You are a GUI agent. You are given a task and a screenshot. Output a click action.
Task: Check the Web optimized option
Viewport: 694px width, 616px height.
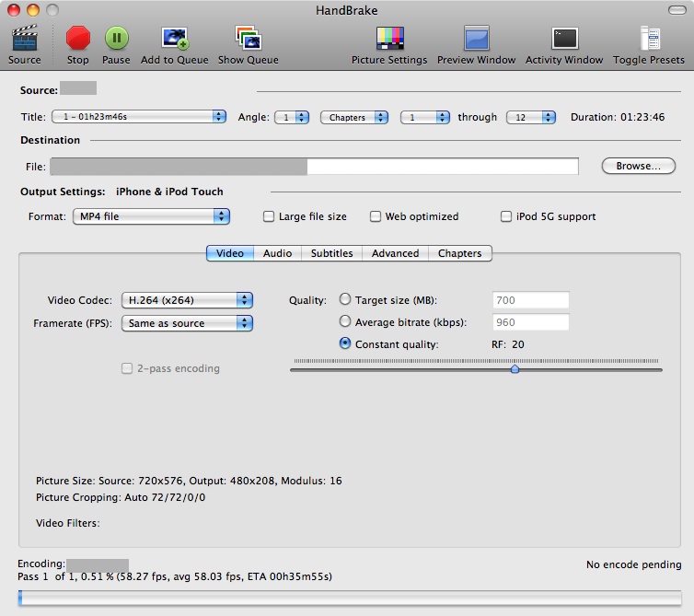point(376,216)
